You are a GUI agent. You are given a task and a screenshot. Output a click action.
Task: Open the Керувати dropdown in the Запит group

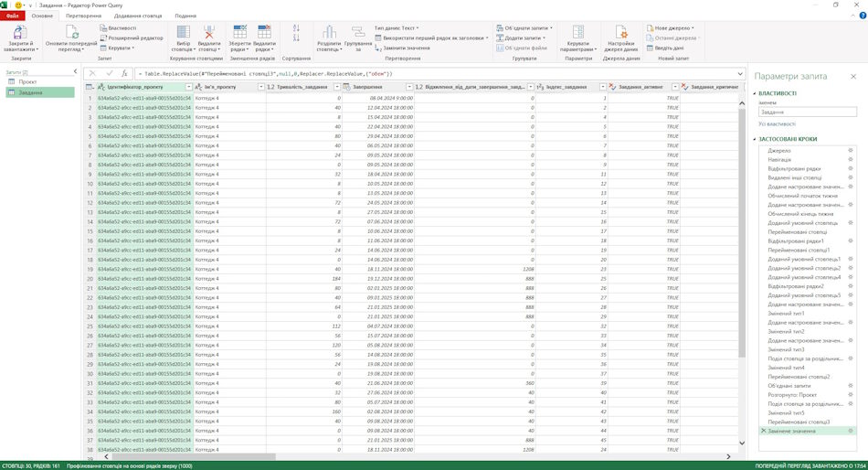pyautogui.click(x=117, y=48)
